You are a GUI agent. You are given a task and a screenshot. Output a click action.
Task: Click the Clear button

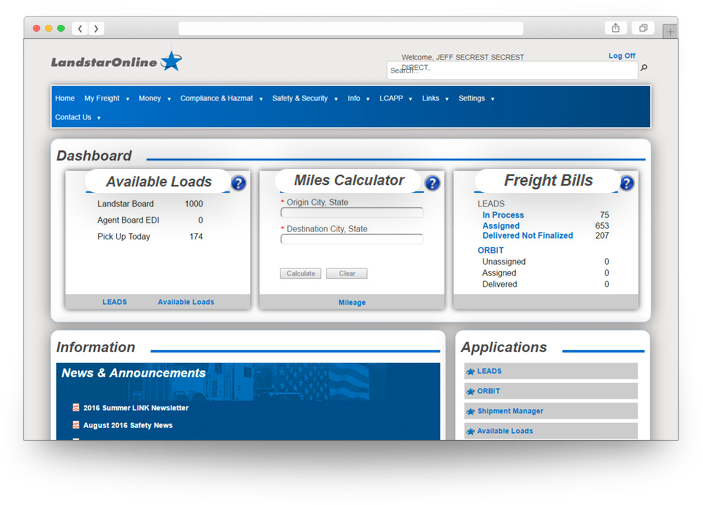(x=347, y=274)
